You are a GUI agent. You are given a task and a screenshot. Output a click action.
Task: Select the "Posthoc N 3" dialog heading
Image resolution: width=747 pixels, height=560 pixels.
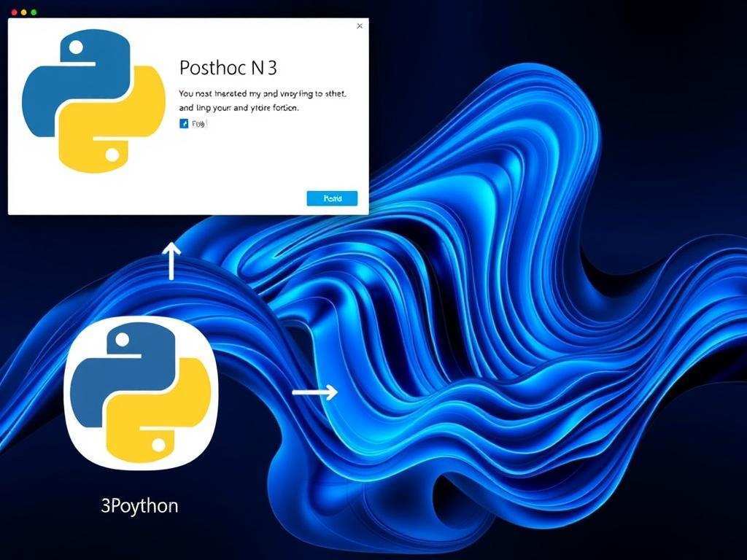point(228,68)
